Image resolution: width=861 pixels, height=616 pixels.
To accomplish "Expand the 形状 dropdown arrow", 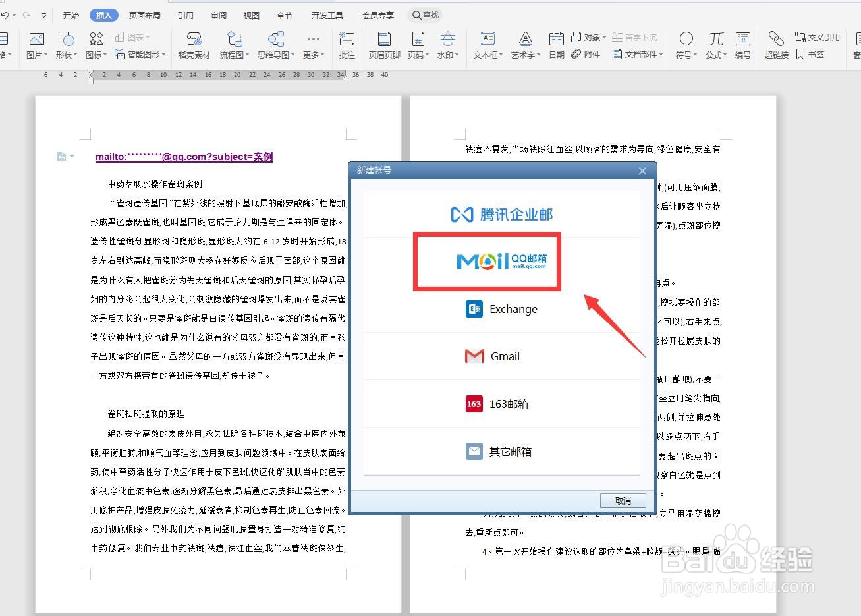I will 76,55.
